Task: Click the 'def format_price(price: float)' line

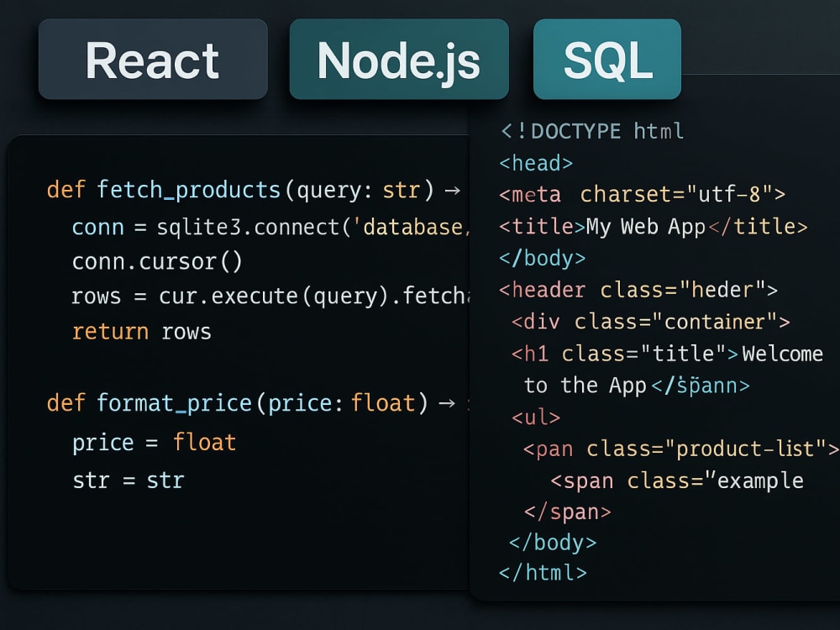Action: pos(257,403)
